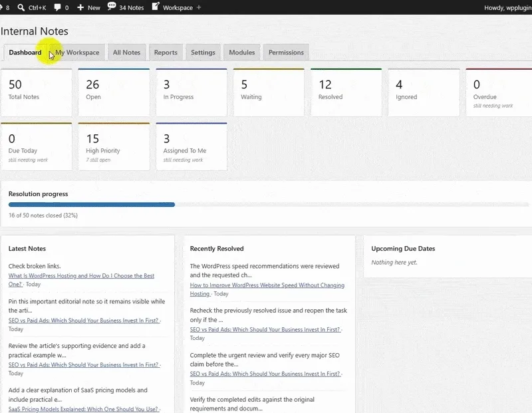Open the comments bubble icon in admin bar
The image size is (532, 413).
(57, 7)
